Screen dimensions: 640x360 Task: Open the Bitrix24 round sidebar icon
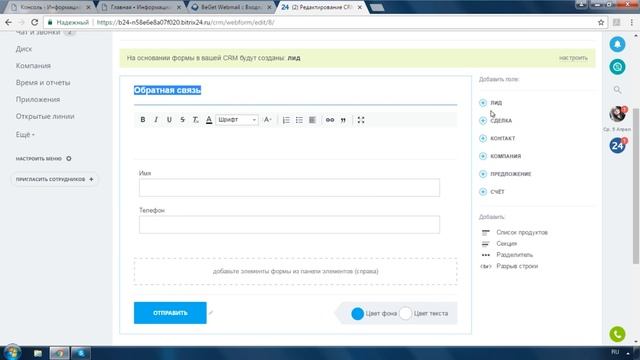pos(617,145)
